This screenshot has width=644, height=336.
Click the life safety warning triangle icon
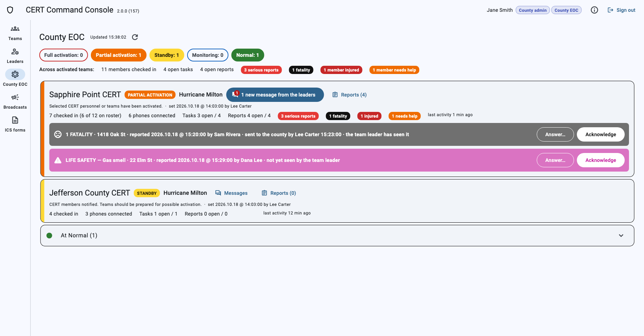pos(58,160)
